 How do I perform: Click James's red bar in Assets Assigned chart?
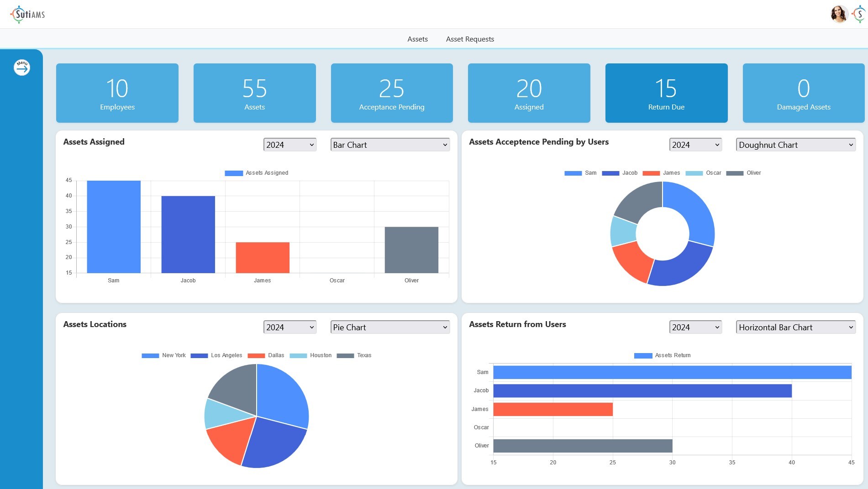coord(263,258)
